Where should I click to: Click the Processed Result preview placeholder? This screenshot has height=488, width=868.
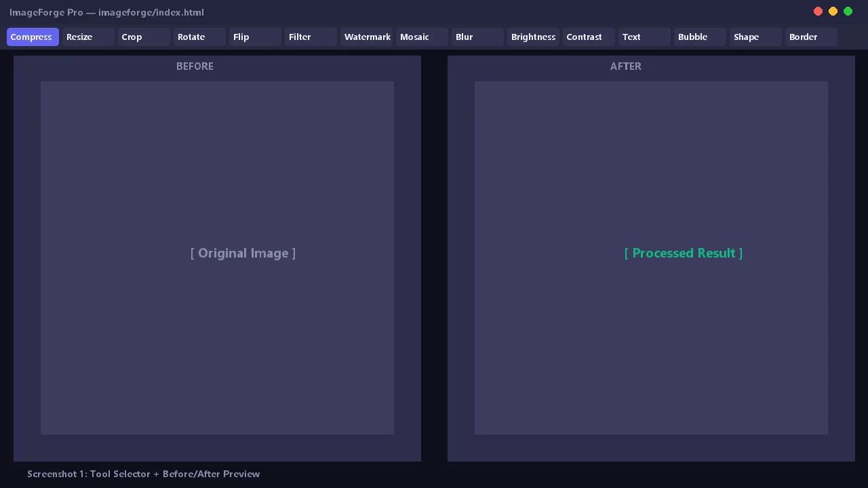(651, 258)
